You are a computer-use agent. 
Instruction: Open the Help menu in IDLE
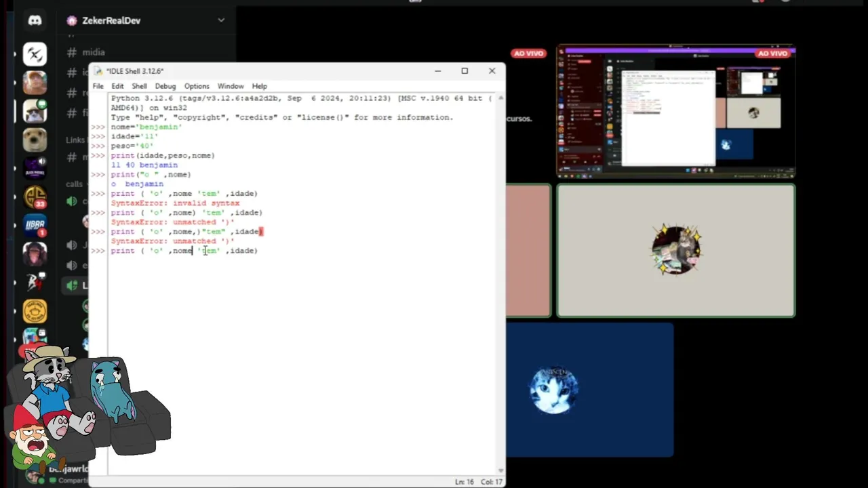(259, 86)
